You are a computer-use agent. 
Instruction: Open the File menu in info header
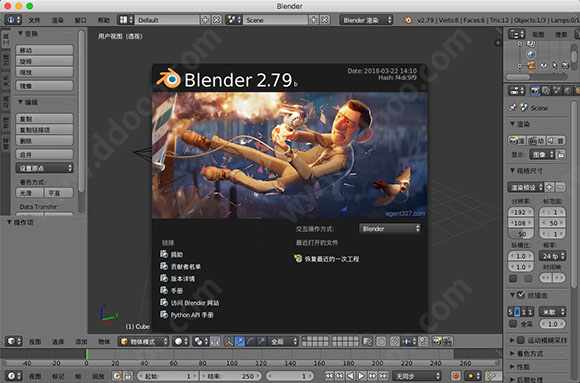coord(34,20)
